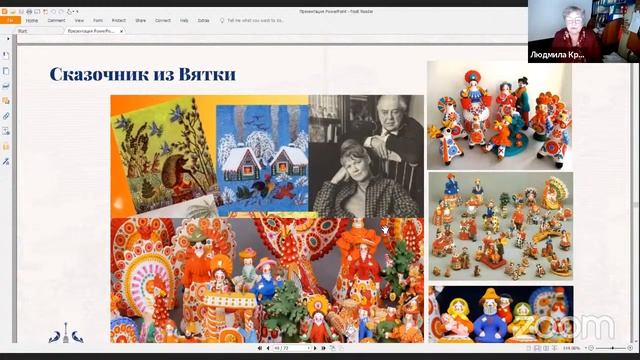This screenshot has height=360, width=640.
Task: Adjust the zoom slider in status bar
Action: (611, 348)
